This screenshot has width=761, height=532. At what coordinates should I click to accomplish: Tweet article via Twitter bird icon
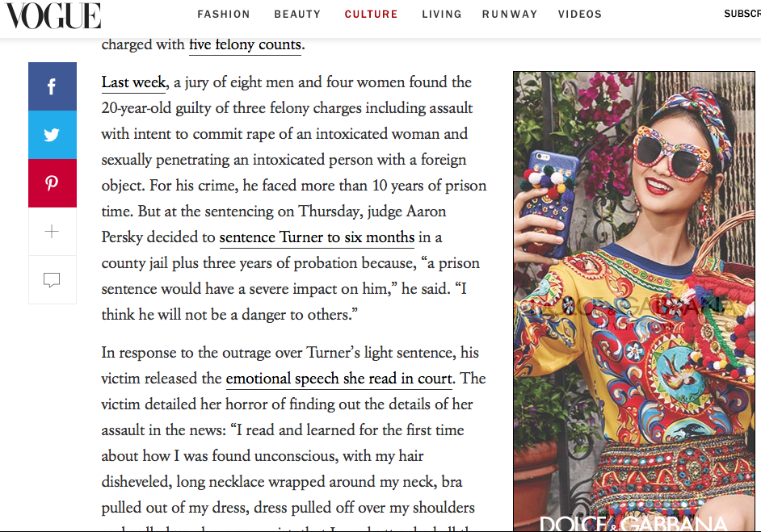tap(53, 135)
